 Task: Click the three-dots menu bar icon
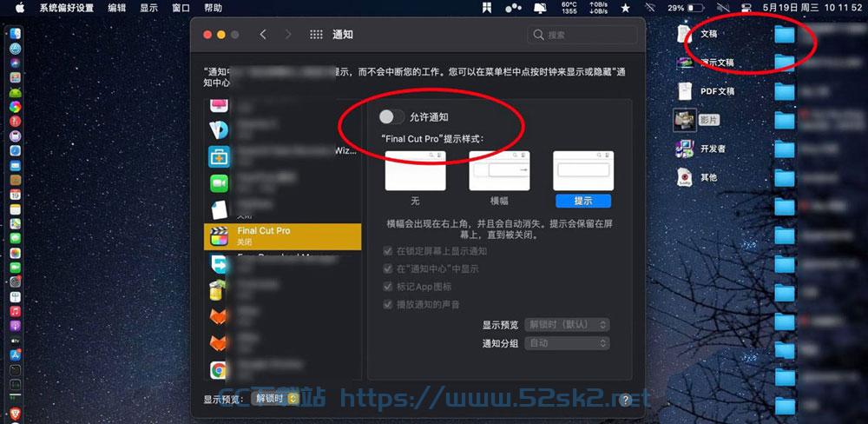(513, 8)
